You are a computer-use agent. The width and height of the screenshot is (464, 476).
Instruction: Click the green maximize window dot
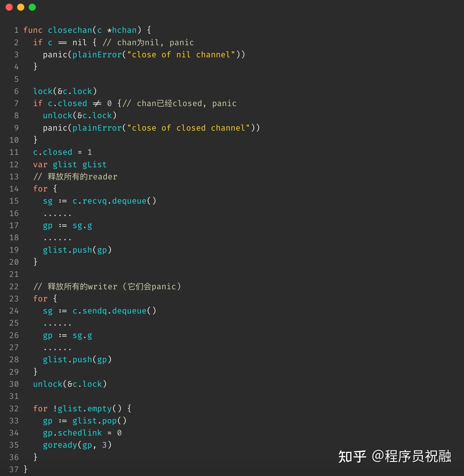32,7
